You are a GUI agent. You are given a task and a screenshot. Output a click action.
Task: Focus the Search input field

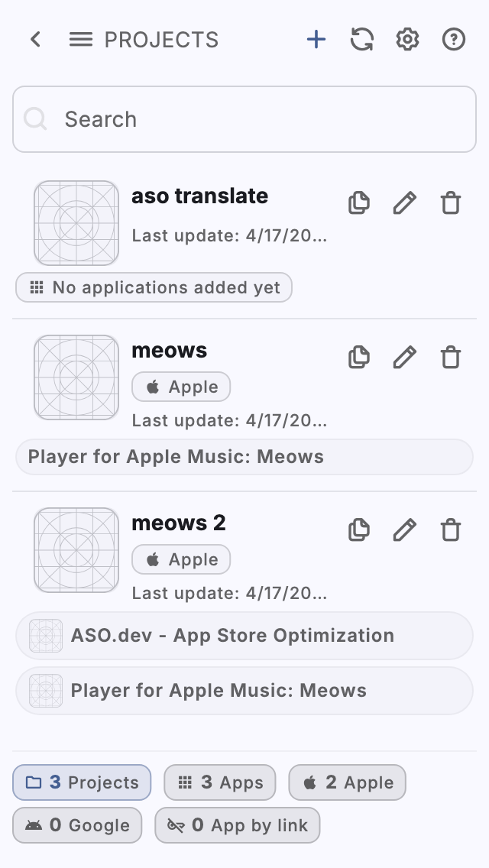[244, 119]
